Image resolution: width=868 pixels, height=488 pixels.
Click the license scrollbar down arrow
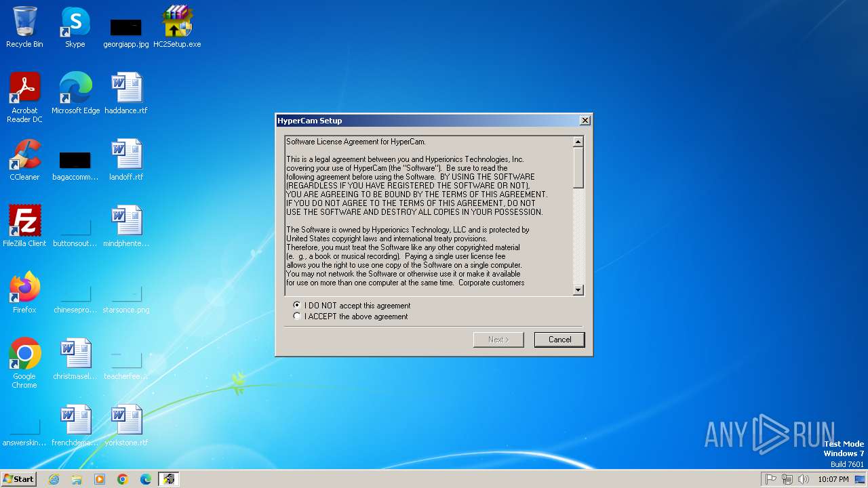(x=578, y=290)
